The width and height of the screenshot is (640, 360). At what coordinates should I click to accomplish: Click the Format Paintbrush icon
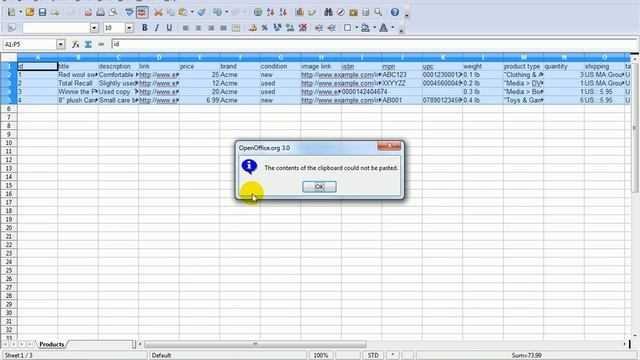202,12
